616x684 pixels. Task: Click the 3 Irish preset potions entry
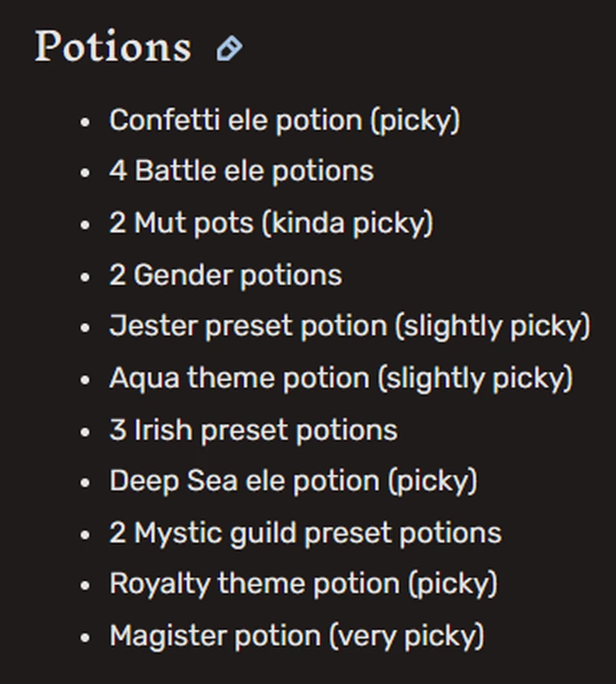click(x=253, y=429)
